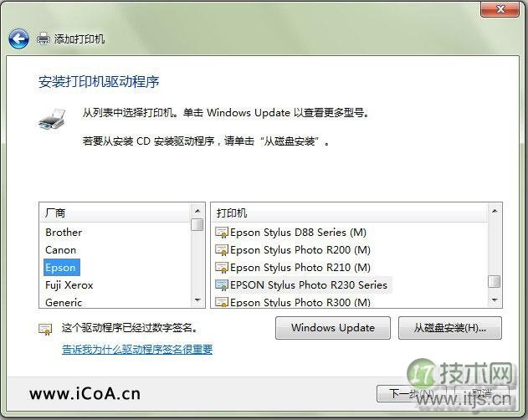This screenshot has width=528, height=420.
Task: Click the 从磁盘安装(H)... button
Action: click(450, 328)
